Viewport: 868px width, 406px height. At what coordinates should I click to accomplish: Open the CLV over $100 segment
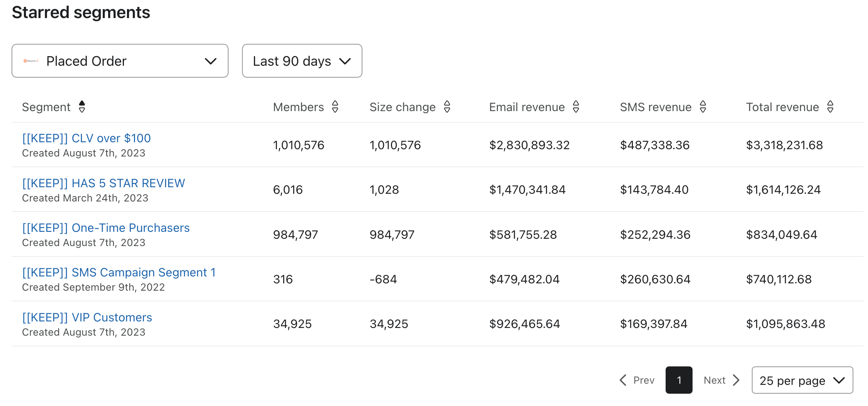point(87,138)
